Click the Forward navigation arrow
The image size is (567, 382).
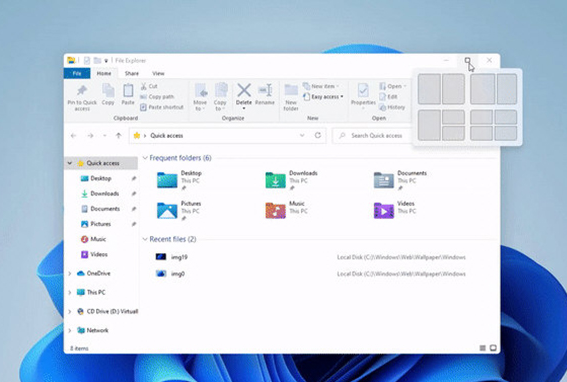pyautogui.click(x=90, y=136)
